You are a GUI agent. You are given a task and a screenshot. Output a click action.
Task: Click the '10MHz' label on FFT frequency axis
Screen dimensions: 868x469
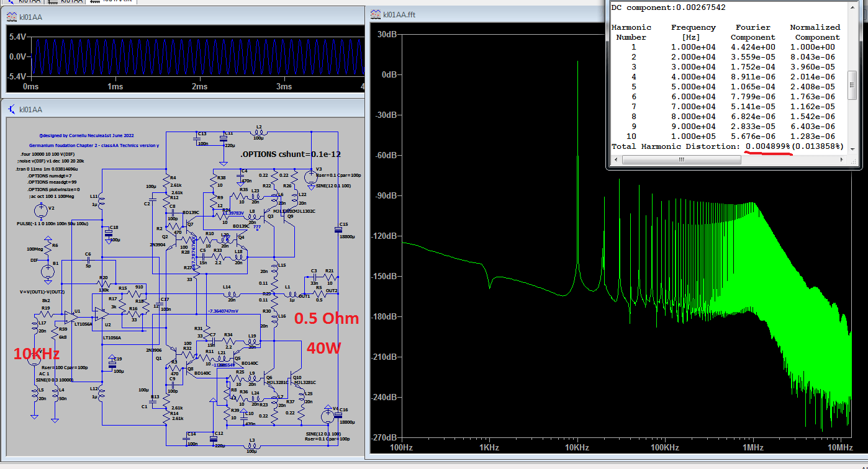click(x=840, y=447)
